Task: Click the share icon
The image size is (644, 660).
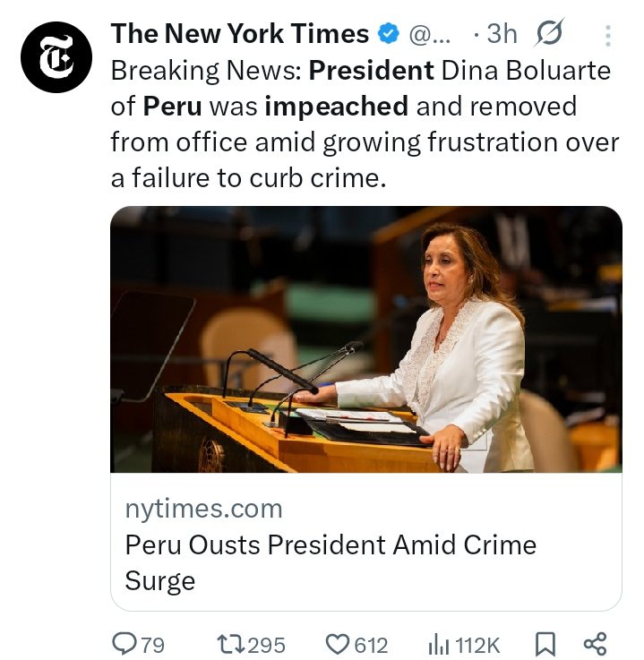Action: [x=595, y=643]
